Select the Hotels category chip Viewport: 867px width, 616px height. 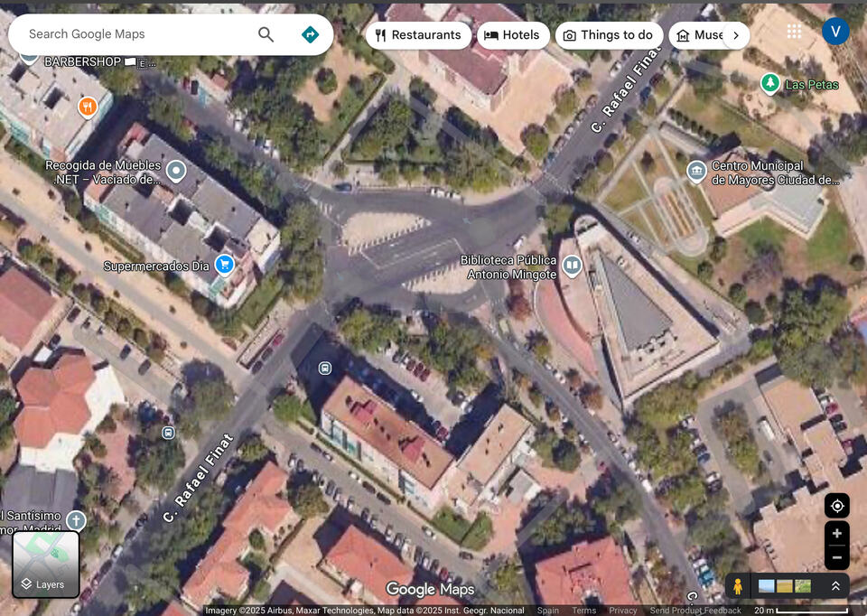click(x=512, y=35)
